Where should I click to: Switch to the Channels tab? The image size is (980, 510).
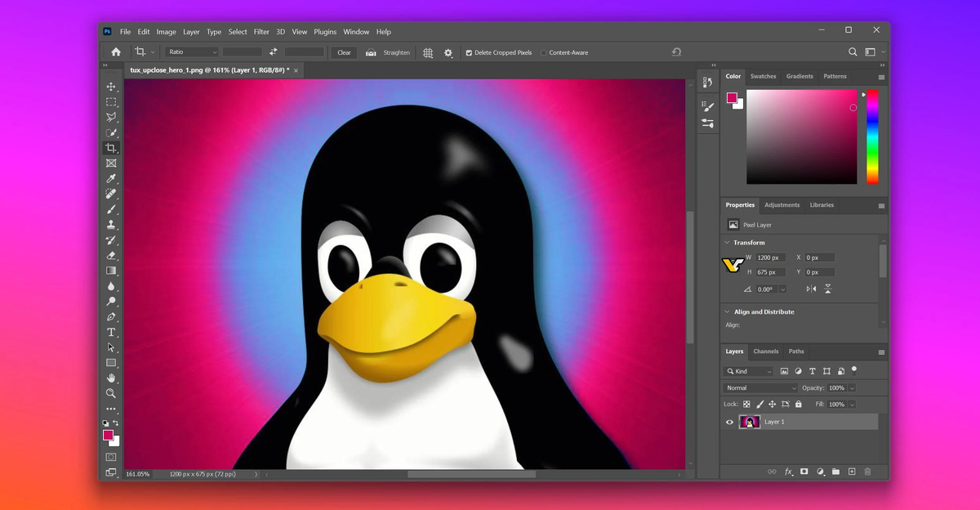pyautogui.click(x=765, y=351)
